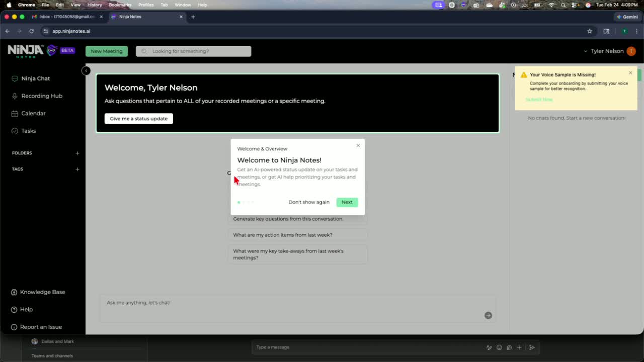The width and height of the screenshot is (644, 362).
Task: Dismiss the Voice Sample missing notification
Action: (630, 73)
